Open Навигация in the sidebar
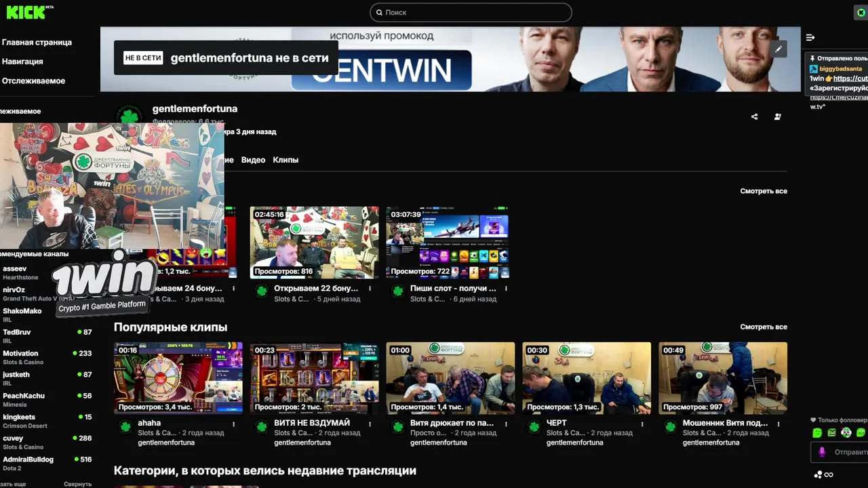This screenshot has width=868, height=488. 22,61
